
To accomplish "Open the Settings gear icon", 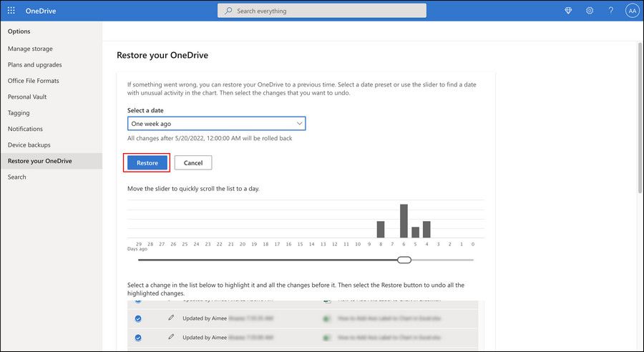I will coord(590,11).
